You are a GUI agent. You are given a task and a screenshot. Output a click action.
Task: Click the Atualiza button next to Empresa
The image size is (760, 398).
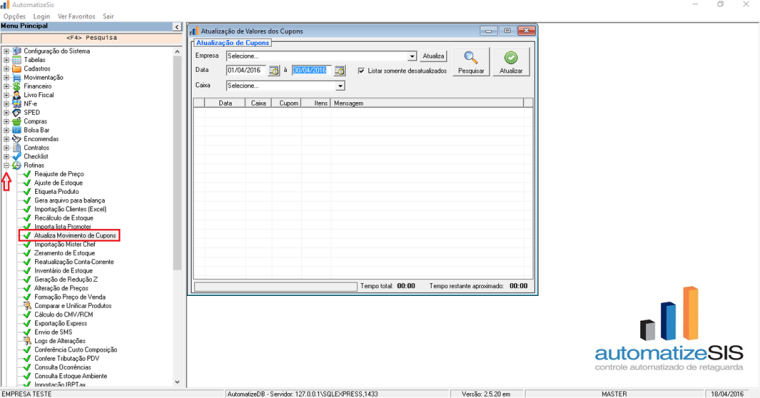pos(433,56)
